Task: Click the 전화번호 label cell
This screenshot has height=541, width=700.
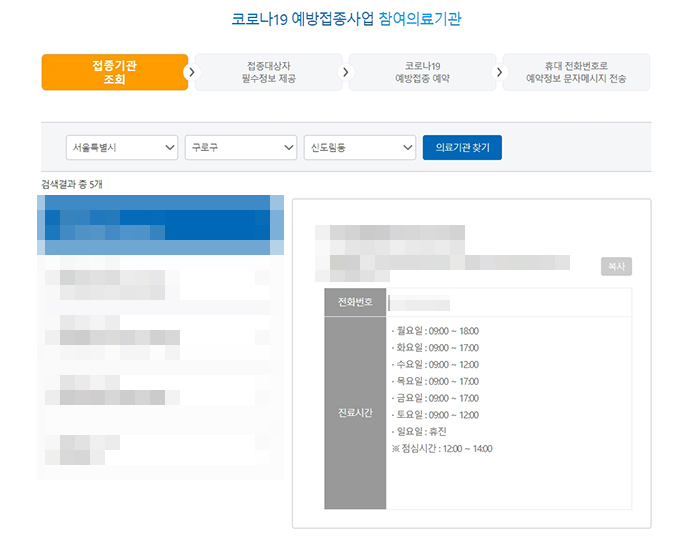Action: [x=355, y=302]
